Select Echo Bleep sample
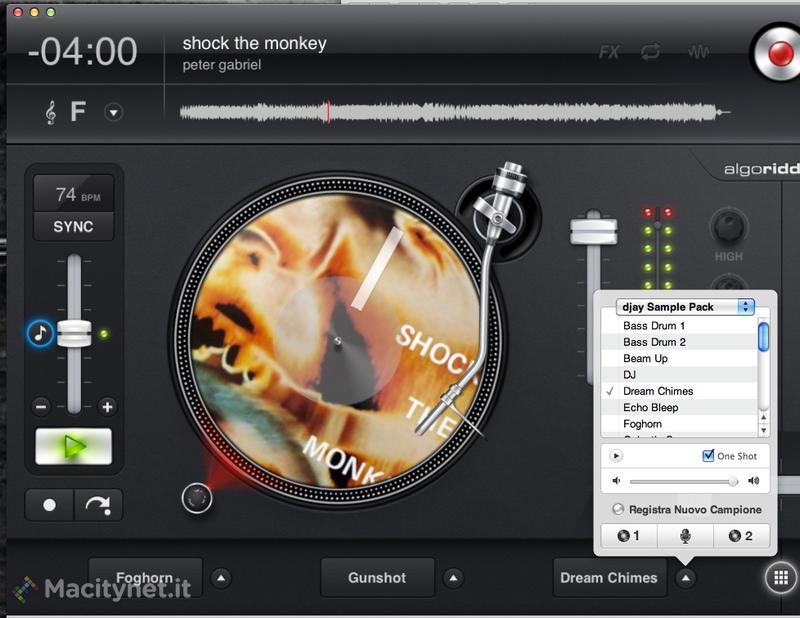This screenshot has width=800, height=618. point(679,407)
